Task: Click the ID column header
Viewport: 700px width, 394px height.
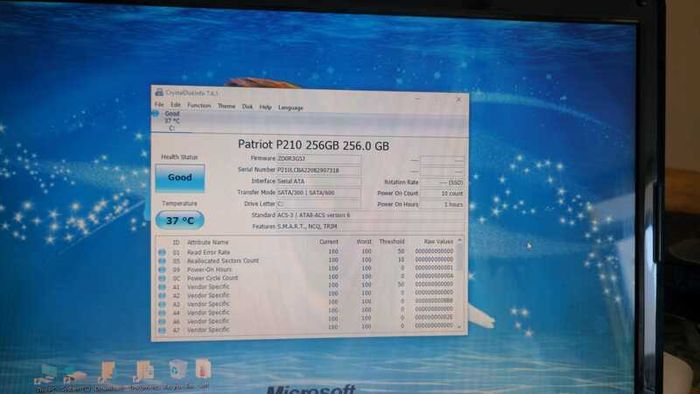Action: [176, 242]
